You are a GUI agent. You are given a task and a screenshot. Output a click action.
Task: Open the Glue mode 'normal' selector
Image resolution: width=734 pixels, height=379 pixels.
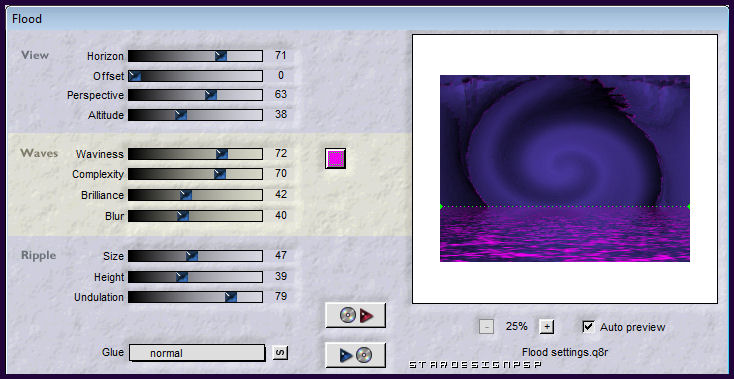tap(197, 353)
